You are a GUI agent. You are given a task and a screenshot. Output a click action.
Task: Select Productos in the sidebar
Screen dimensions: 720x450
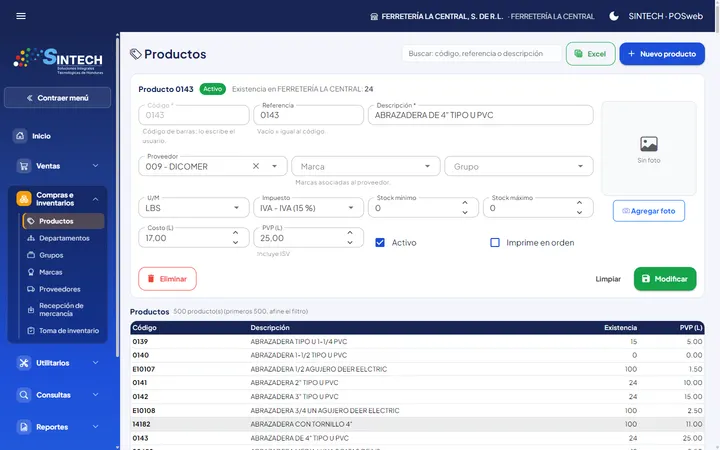63,221
